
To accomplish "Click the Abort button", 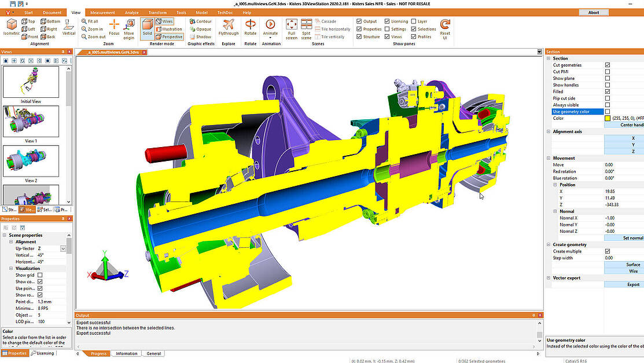I will pyautogui.click(x=594, y=13).
